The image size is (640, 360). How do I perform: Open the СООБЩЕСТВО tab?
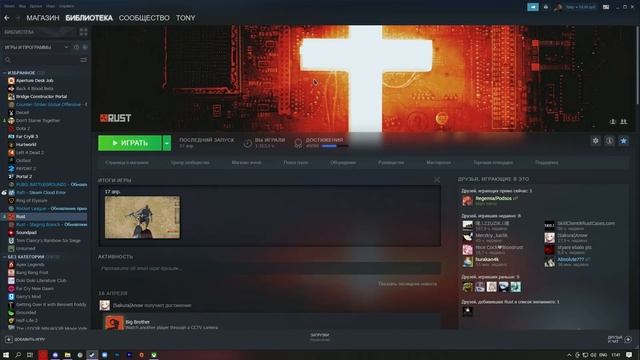(x=144, y=18)
